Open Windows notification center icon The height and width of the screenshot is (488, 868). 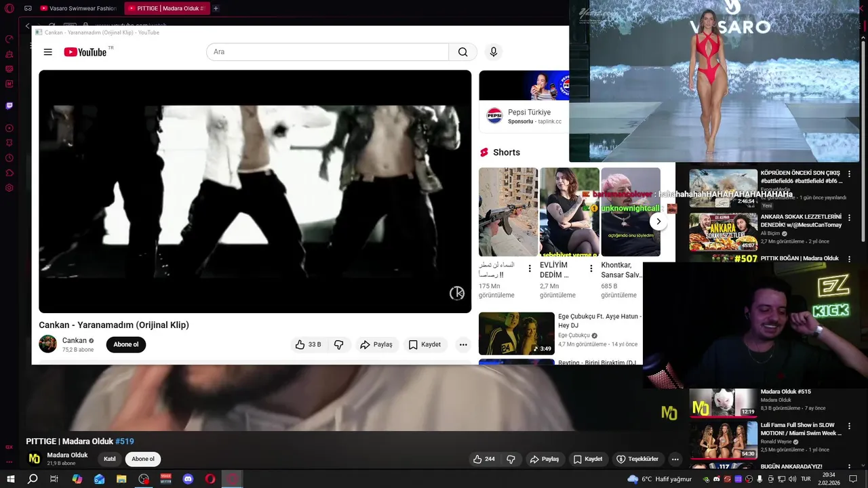854,479
